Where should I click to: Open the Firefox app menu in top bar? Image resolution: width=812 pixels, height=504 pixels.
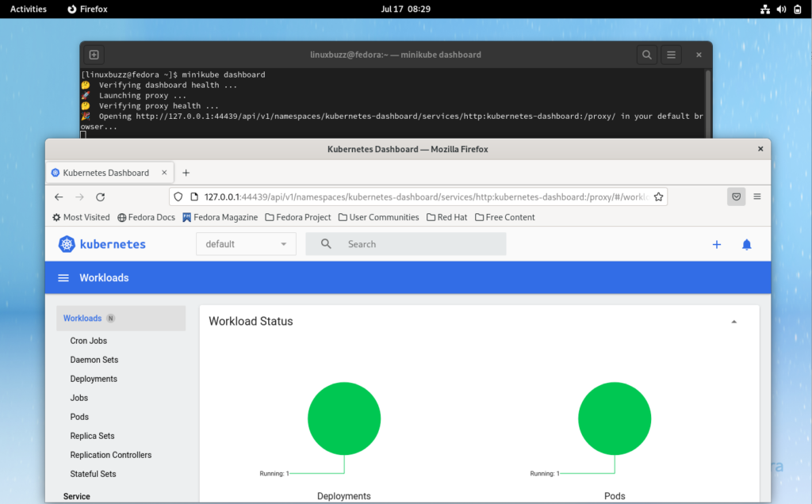(87, 9)
